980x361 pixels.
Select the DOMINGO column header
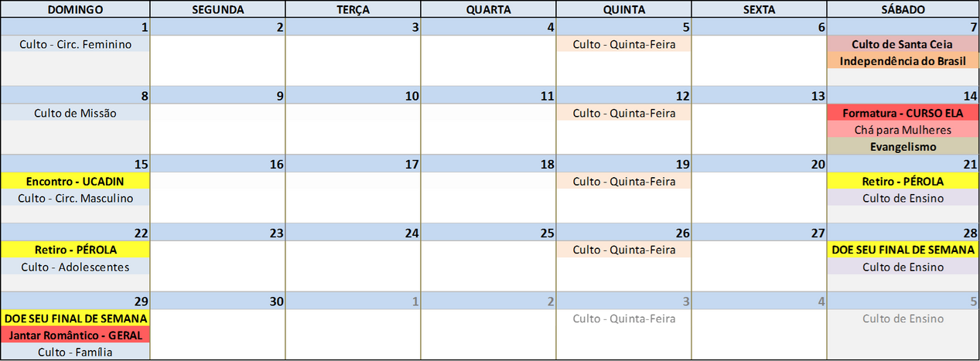pyautogui.click(x=75, y=9)
